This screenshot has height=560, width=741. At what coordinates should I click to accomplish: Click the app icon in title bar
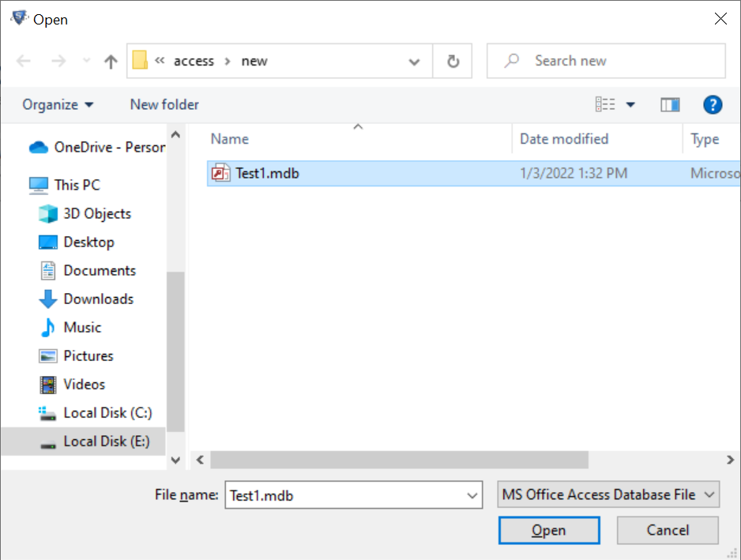pyautogui.click(x=19, y=18)
